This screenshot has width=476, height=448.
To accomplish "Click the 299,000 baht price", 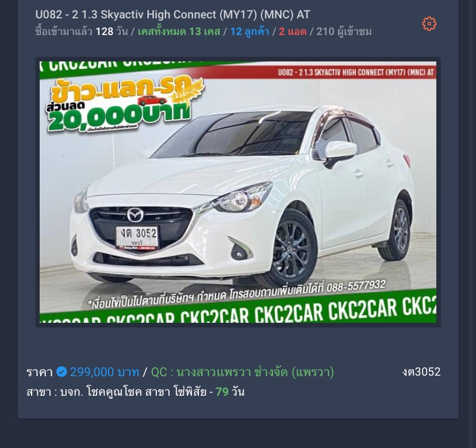I will 105,372.
